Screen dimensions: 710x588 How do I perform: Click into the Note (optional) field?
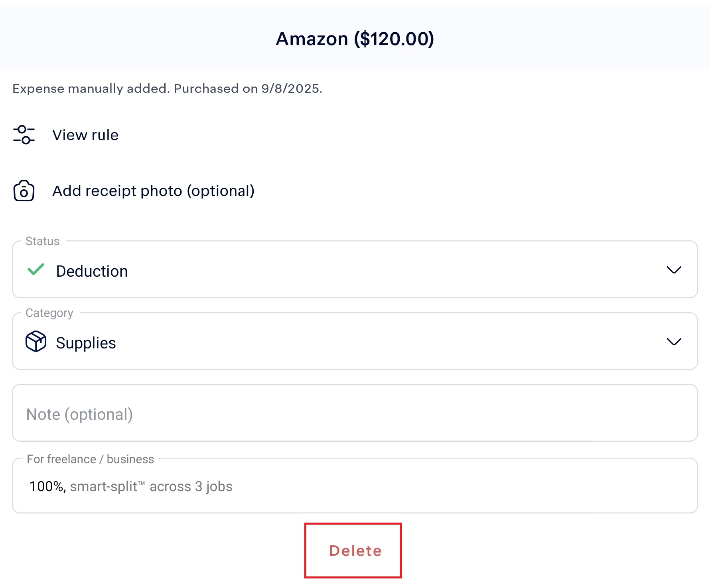coord(354,413)
